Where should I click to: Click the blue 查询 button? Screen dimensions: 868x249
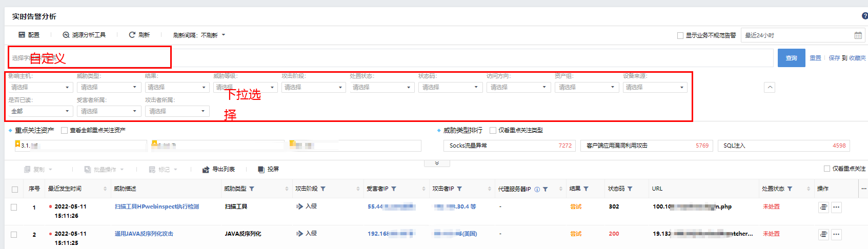pos(791,58)
